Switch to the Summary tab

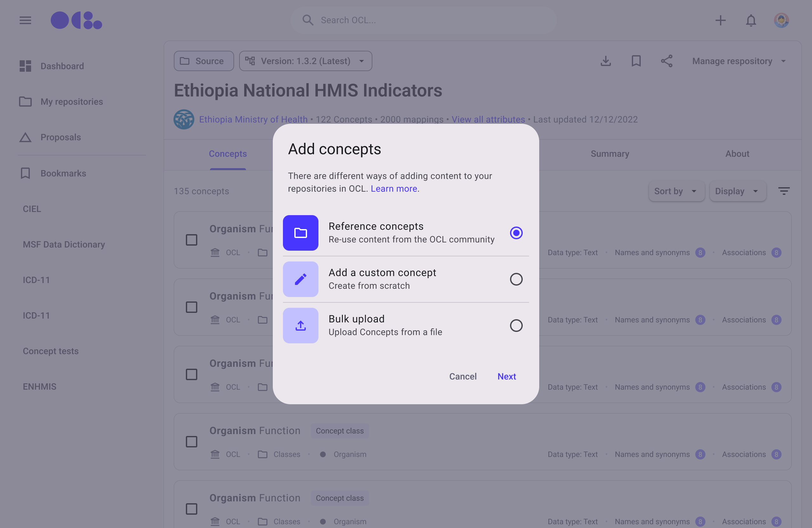point(610,154)
